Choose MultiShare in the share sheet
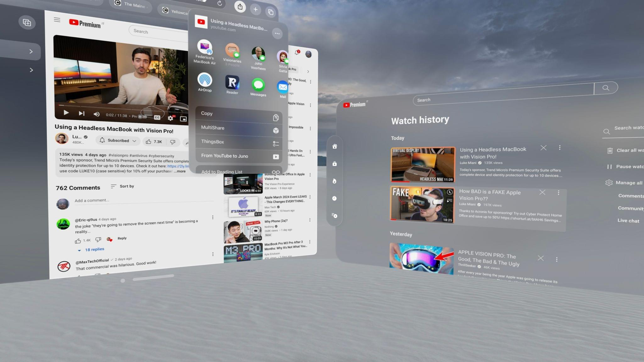Viewport: 644px width, 362px height. [x=239, y=129]
